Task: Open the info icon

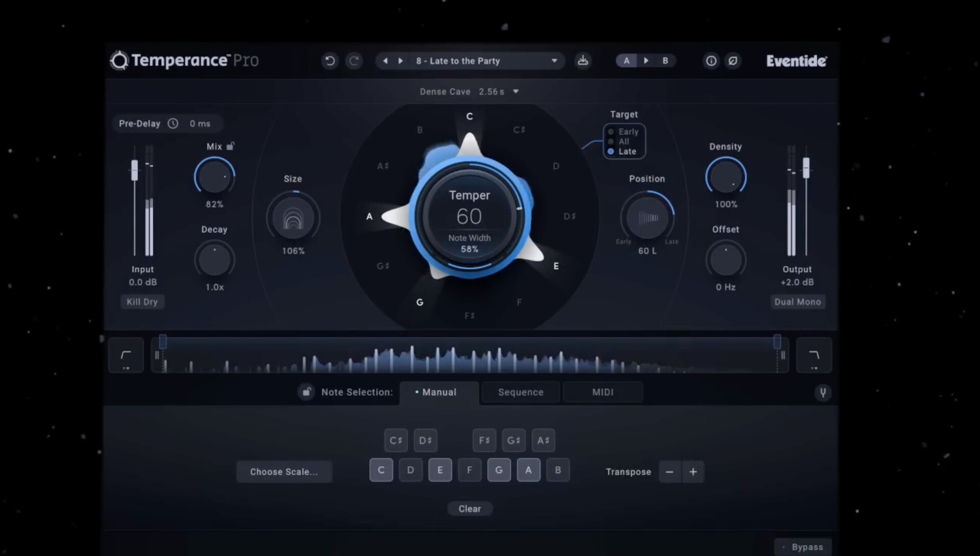Action: 711,61
